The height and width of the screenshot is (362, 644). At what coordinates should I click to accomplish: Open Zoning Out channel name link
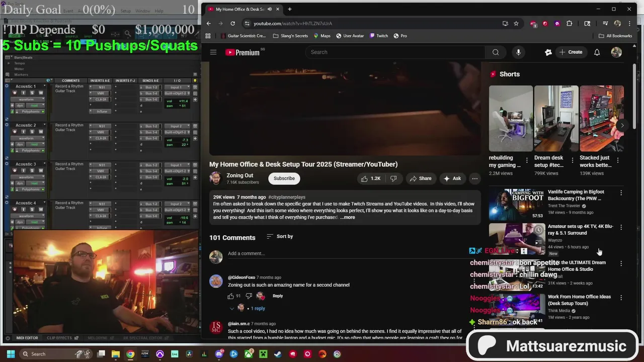point(239,175)
